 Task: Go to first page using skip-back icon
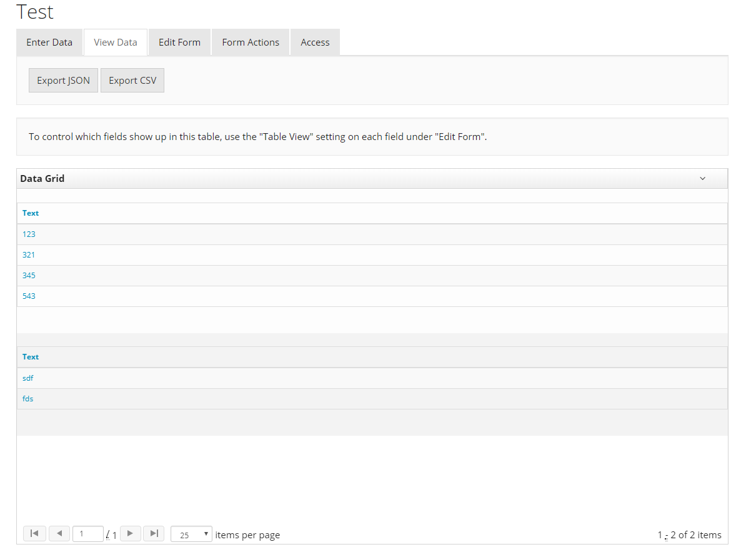[34, 533]
